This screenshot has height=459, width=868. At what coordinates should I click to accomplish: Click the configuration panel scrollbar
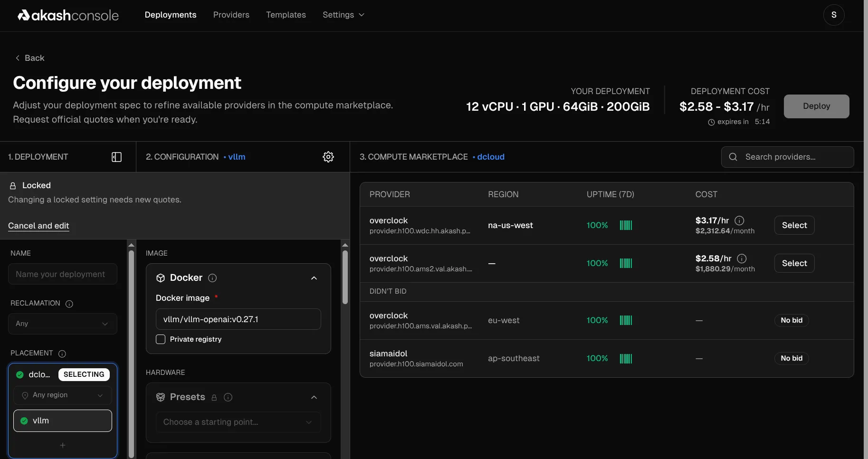[x=345, y=277]
